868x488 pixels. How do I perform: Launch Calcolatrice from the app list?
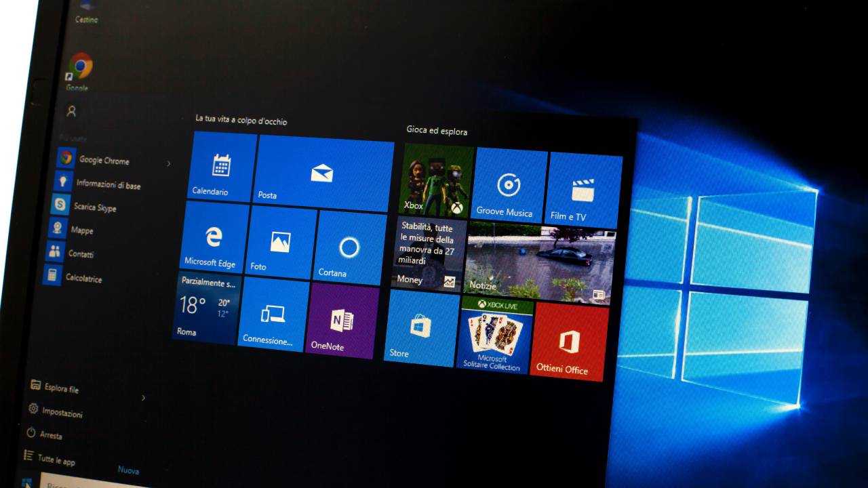pos(73,276)
